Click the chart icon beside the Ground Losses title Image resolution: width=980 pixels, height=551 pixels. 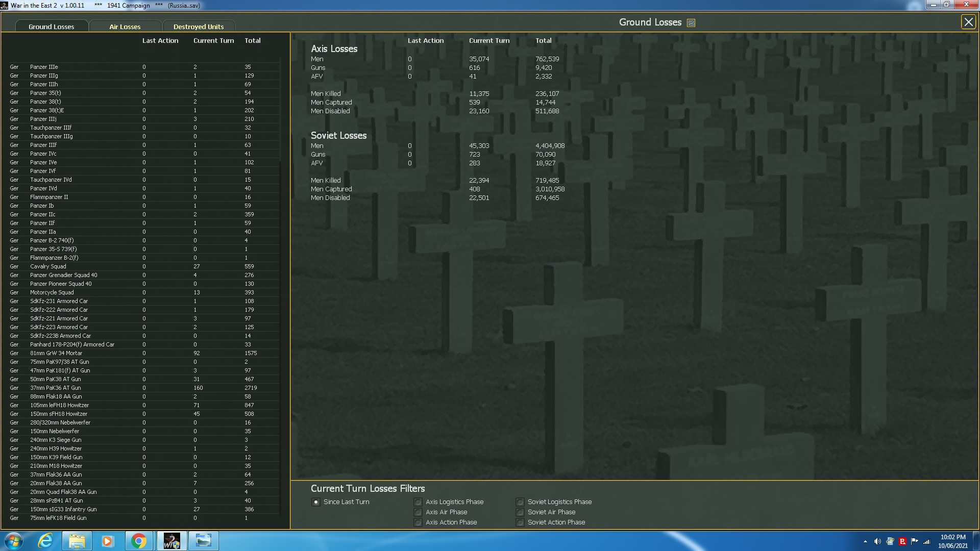pos(691,23)
